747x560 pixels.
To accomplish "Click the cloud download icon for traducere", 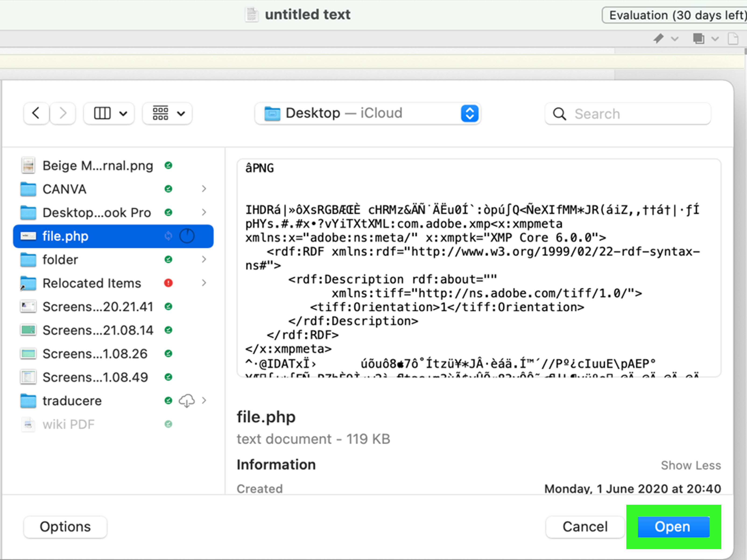I will (187, 401).
